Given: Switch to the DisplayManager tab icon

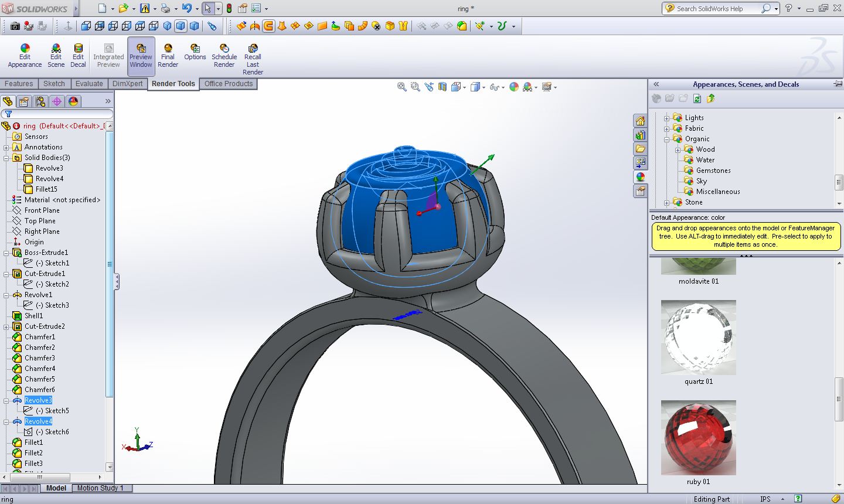Looking at the screenshot, I should click(x=73, y=101).
